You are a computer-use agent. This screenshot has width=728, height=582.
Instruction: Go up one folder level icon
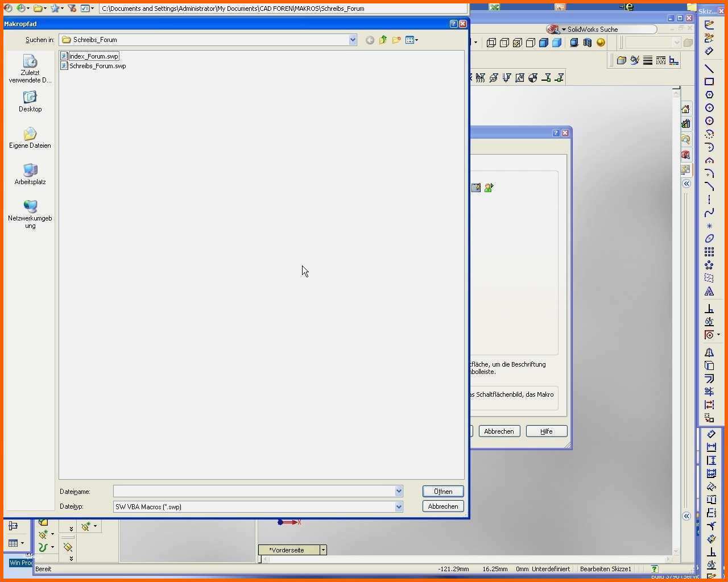[383, 40]
